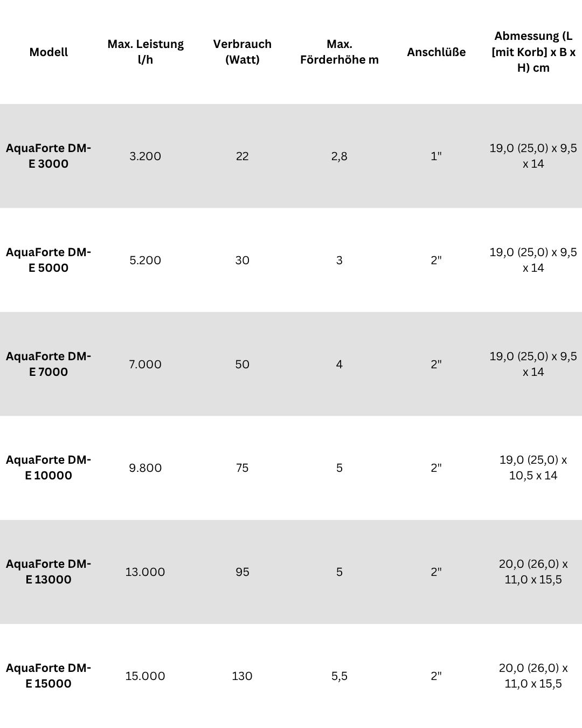Click the Modell column header
The width and height of the screenshot is (582, 728).
[x=48, y=52]
